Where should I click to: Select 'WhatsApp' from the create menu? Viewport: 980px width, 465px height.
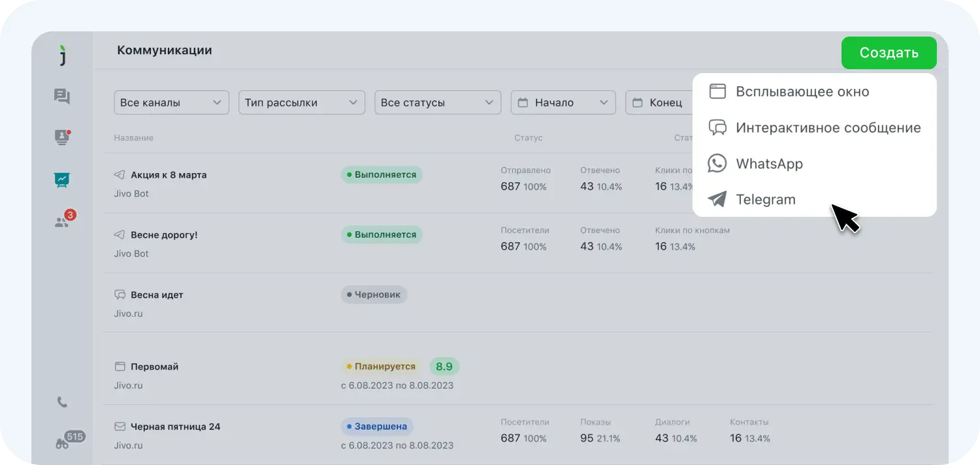(769, 163)
